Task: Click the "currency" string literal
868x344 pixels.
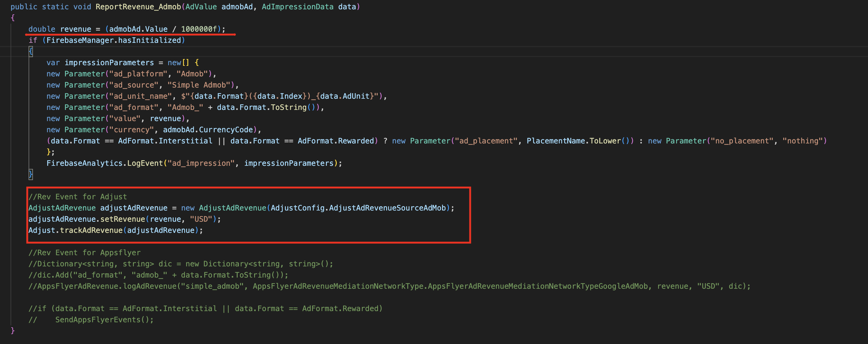Action: [x=131, y=129]
